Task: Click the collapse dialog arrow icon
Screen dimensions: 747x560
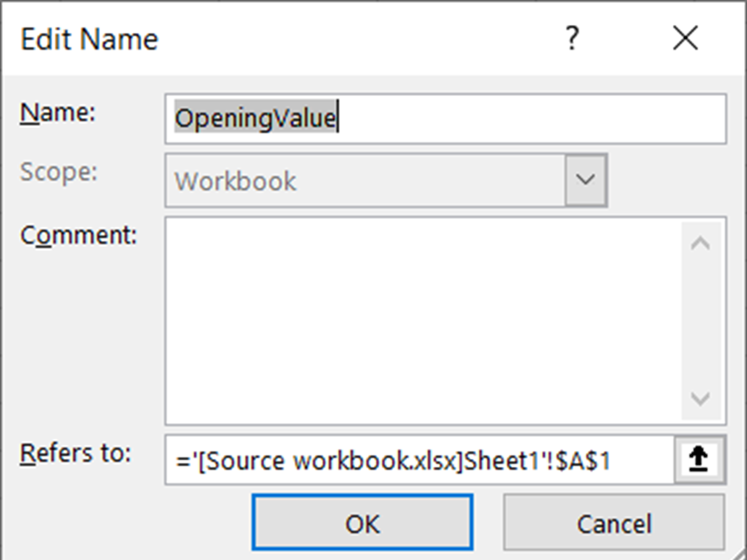Action: tap(699, 460)
